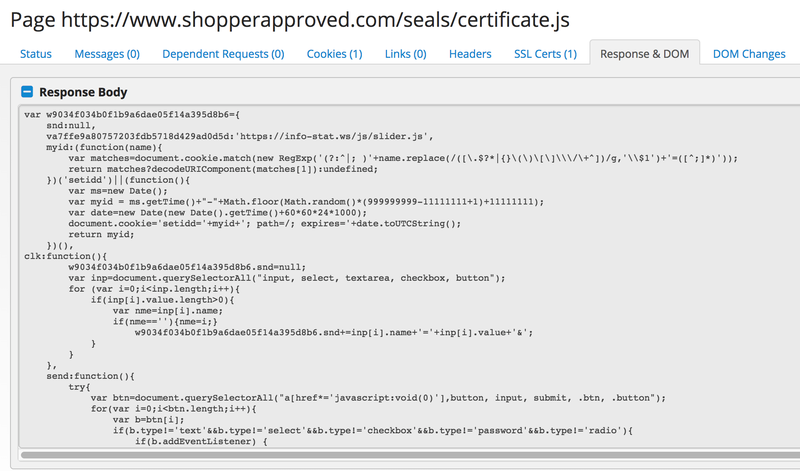Click the page title with certificate.js URL
Viewport: 800px width, 471px height.
click(290, 20)
